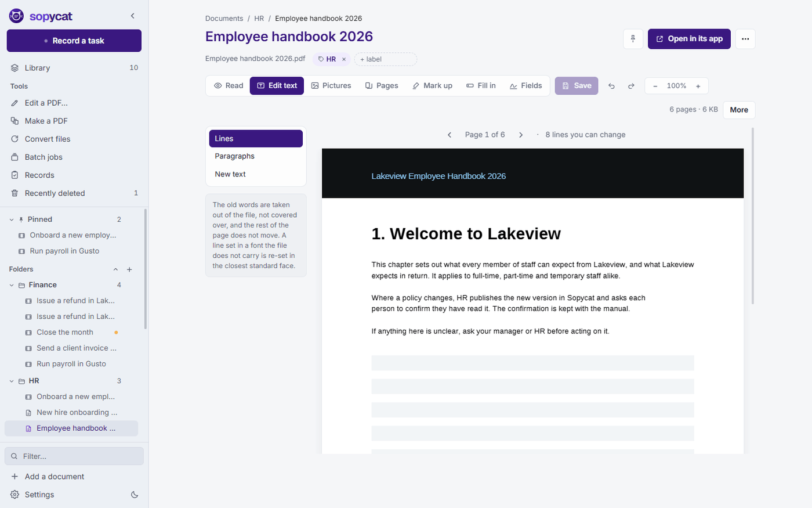Open Records
Screen dimensions: 812x508
74,175
